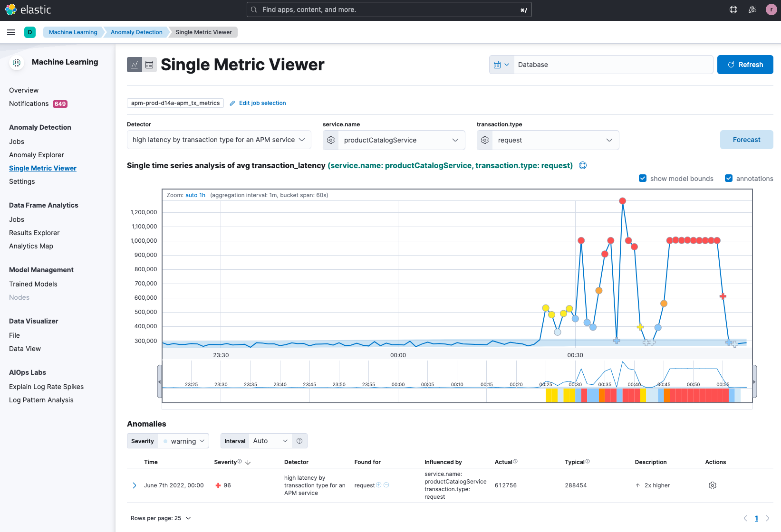Click the transaction.type gear settings icon
781x532 pixels.
click(x=485, y=140)
